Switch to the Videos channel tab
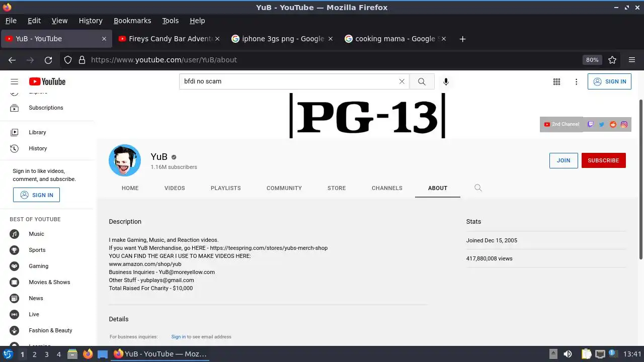Screen dimensions: 644x362 pyautogui.click(x=175, y=188)
